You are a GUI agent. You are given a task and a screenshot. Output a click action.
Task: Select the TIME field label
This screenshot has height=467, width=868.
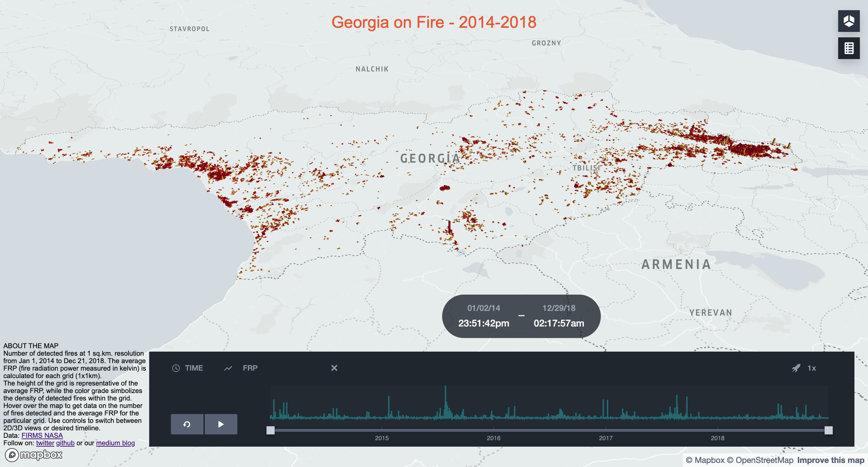coord(194,368)
